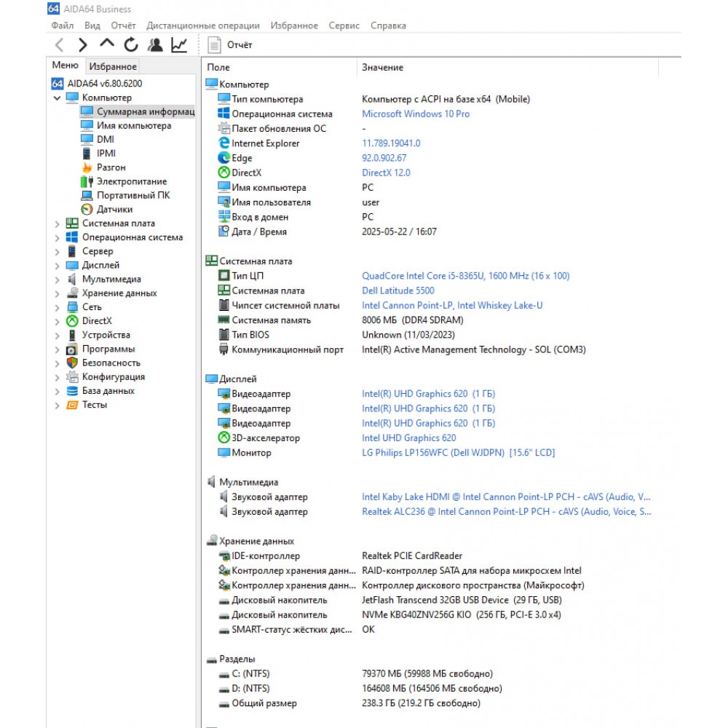728x728 pixels.
Task: Select Суммарная информация in the tree
Action: pyautogui.click(x=138, y=111)
